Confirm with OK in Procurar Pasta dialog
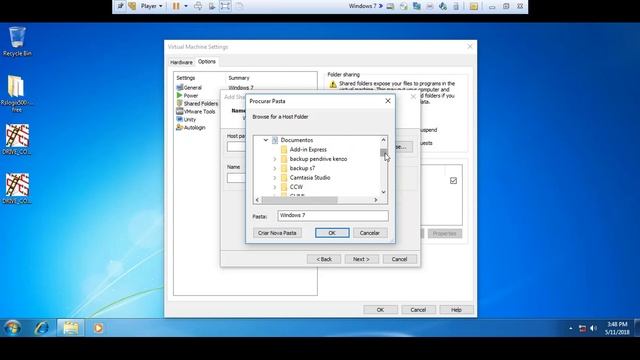This screenshot has height=360, width=640. tap(332, 233)
